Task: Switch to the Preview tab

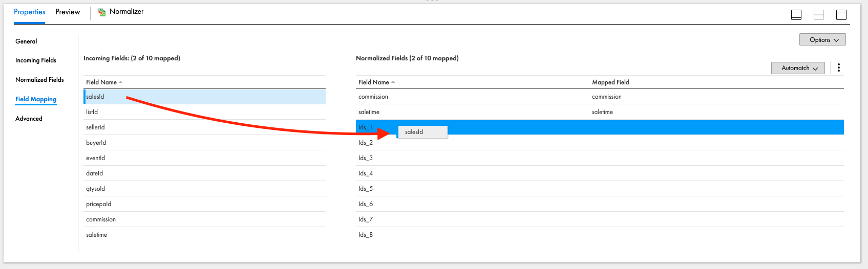Action: coord(68,12)
